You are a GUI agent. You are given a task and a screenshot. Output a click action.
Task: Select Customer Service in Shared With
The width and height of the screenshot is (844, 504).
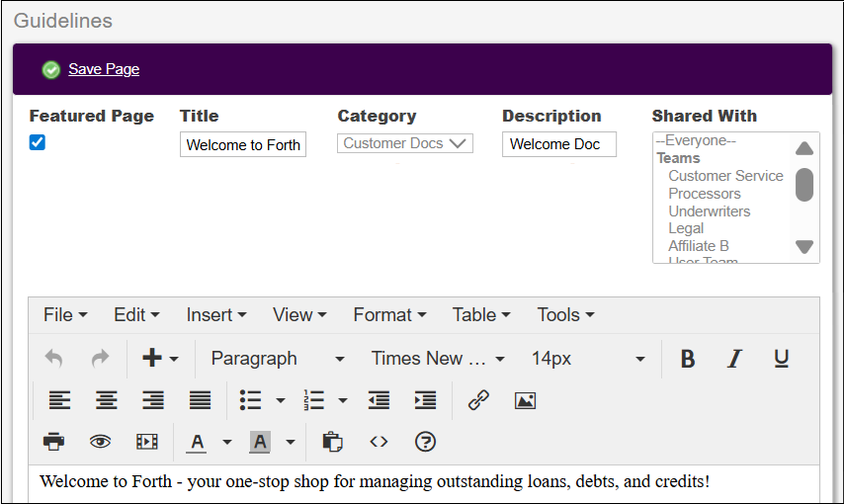[725, 176]
